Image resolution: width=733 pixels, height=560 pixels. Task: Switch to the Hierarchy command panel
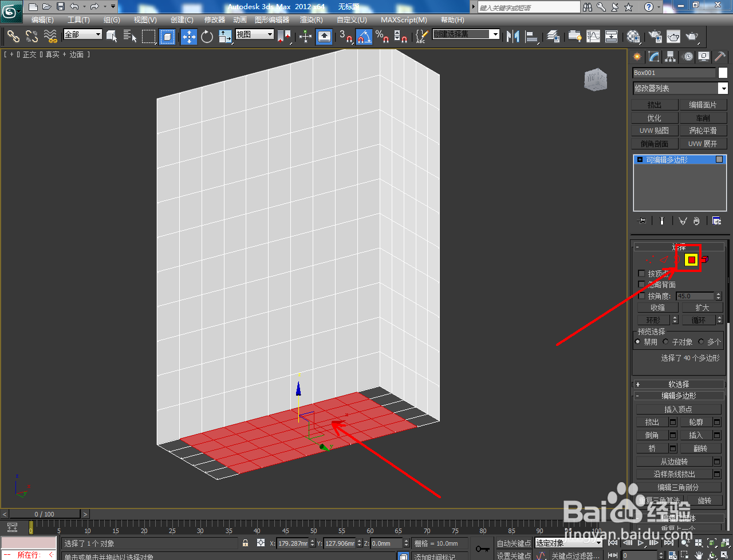tap(671, 57)
